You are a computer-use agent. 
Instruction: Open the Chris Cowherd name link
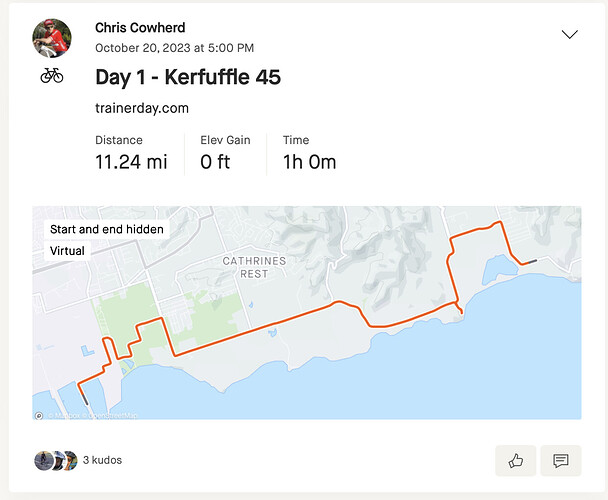tap(140, 28)
